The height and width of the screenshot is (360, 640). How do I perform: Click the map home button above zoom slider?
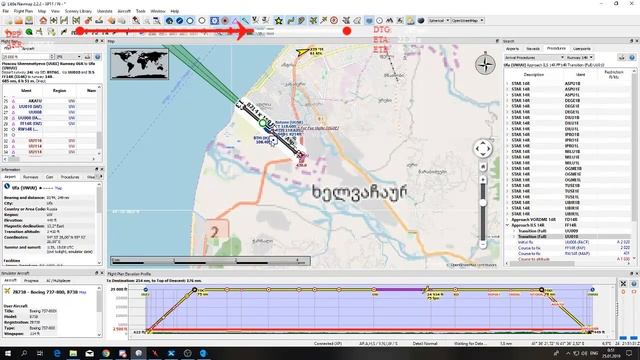483,167
